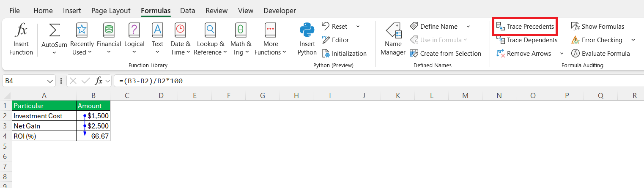The image size is (644, 188).
Task: Open the More Functions menu
Action: point(270,40)
